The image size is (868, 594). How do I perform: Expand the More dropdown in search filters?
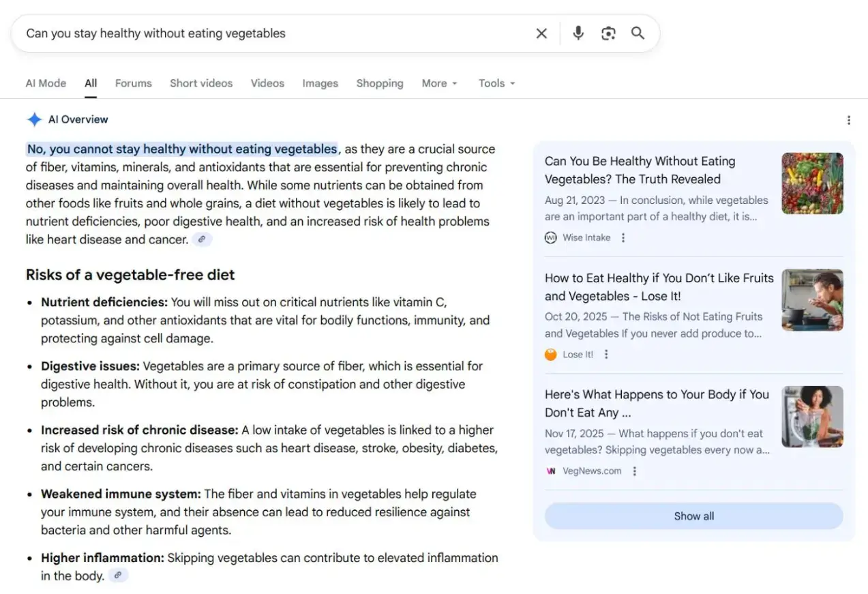[x=439, y=83]
